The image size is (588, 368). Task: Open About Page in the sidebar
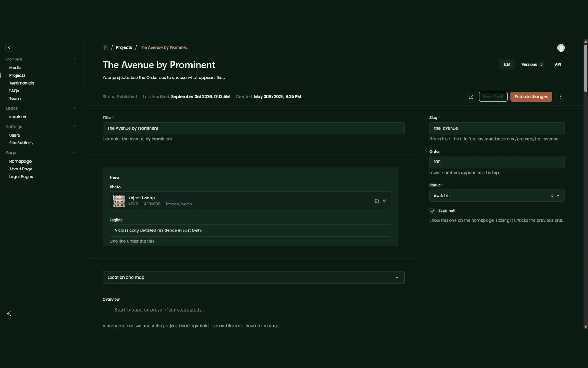click(x=21, y=169)
